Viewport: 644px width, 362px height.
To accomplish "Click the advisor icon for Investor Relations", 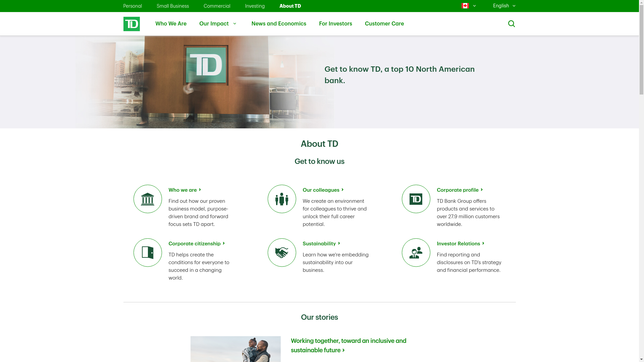I will [416, 253].
